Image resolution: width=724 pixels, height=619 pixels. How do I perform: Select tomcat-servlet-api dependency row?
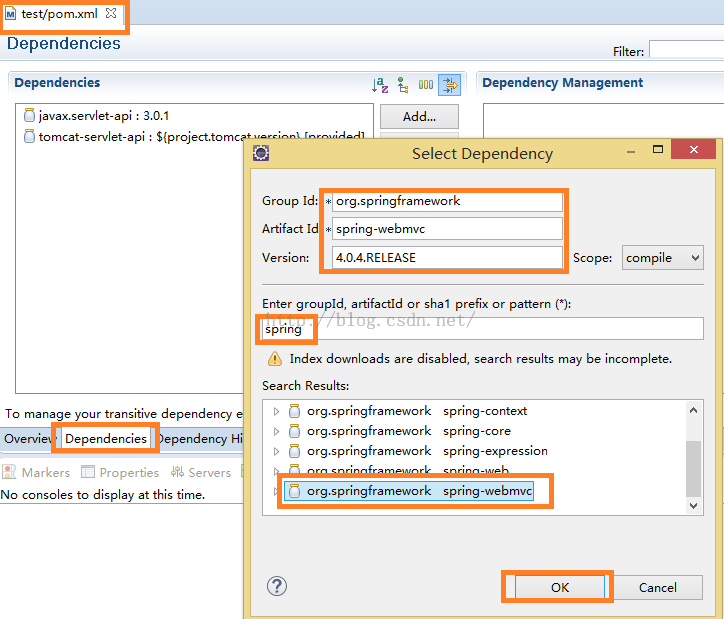pos(194,137)
